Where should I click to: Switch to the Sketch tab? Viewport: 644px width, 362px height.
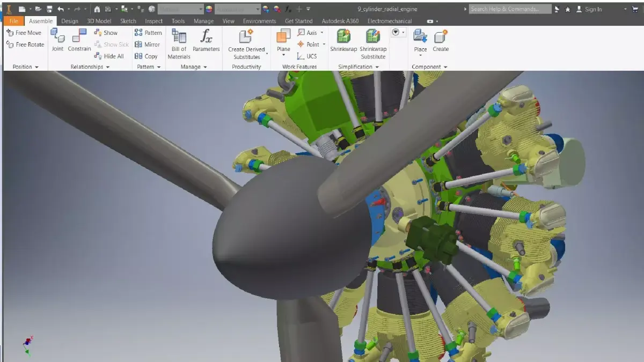128,21
